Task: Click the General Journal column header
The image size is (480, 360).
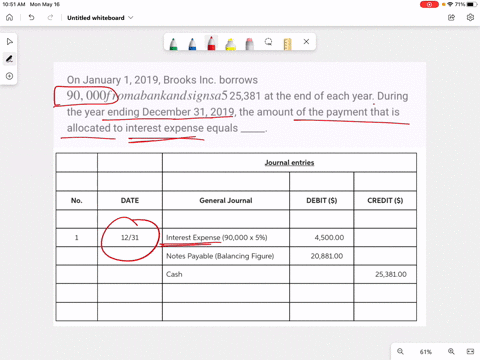Action: (x=226, y=200)
